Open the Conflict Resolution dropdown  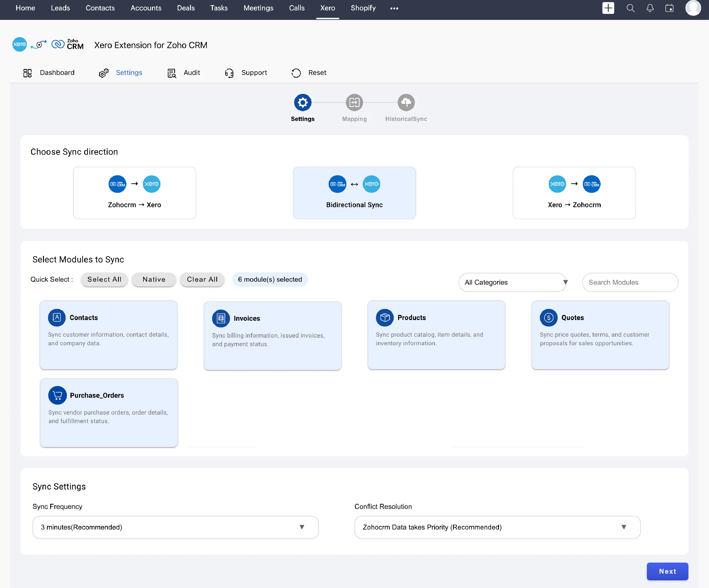point(497,527)
